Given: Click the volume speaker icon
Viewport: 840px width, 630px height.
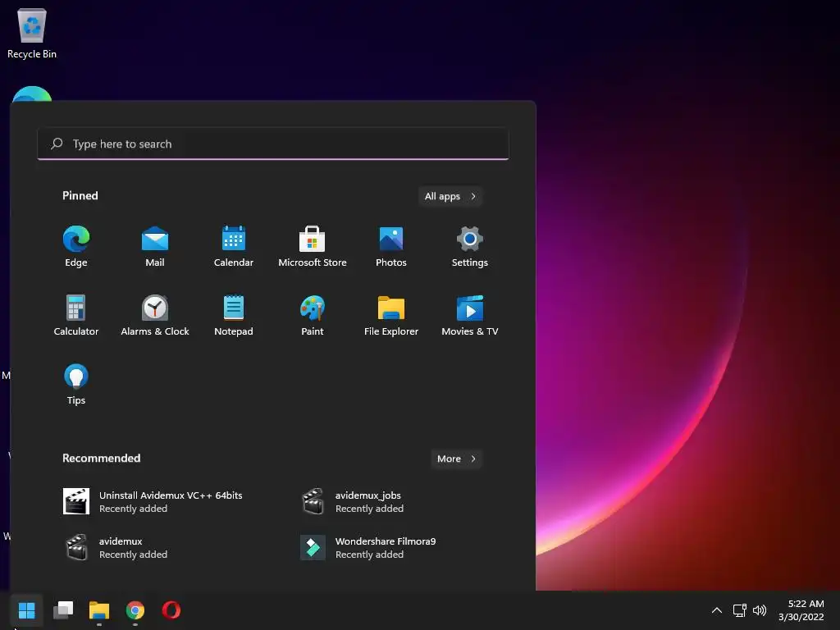Looking at the screenshot, I should (760, 610).
